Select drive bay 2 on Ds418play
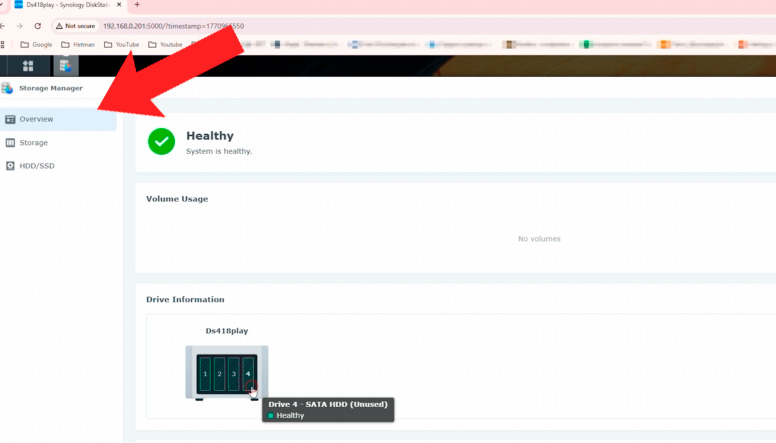 coord(219,374)
